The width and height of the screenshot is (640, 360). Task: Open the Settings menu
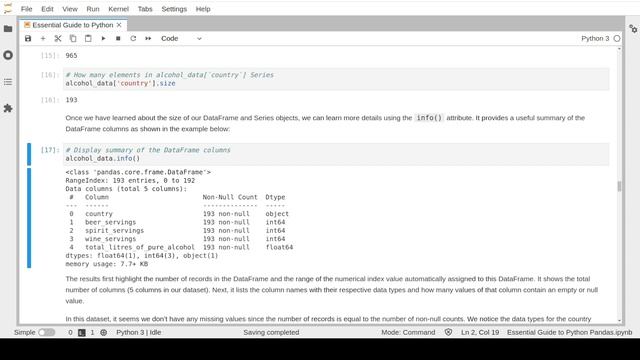pyautogui.click(x=174, y=9)
